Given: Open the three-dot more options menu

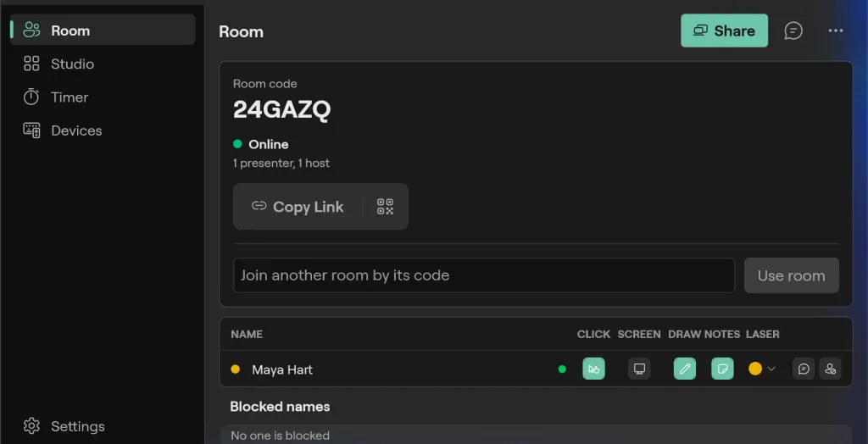Looking at the screenshot, I should tap(835, 31).
